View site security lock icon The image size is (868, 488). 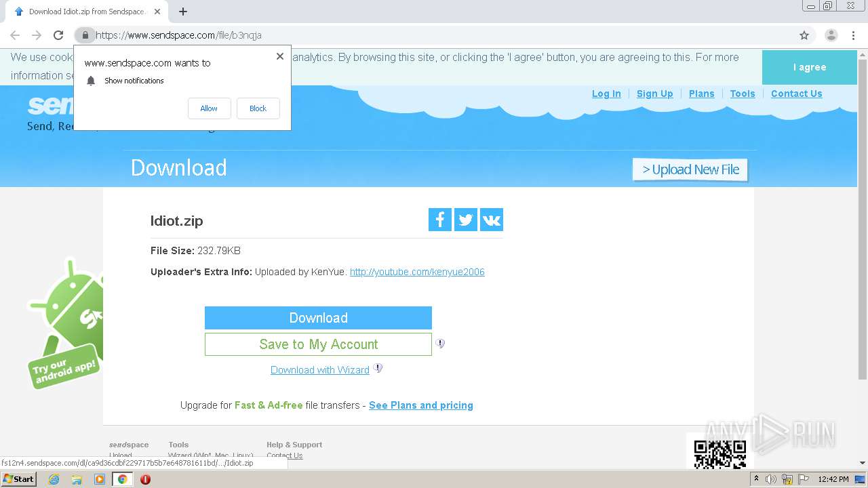tap(85, 35)
